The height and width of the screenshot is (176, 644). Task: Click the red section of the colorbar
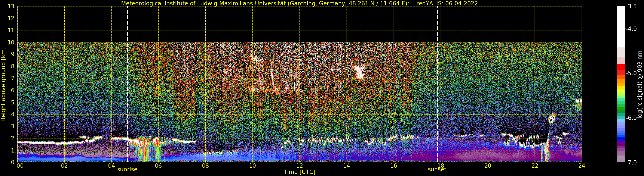coord(621,69)
